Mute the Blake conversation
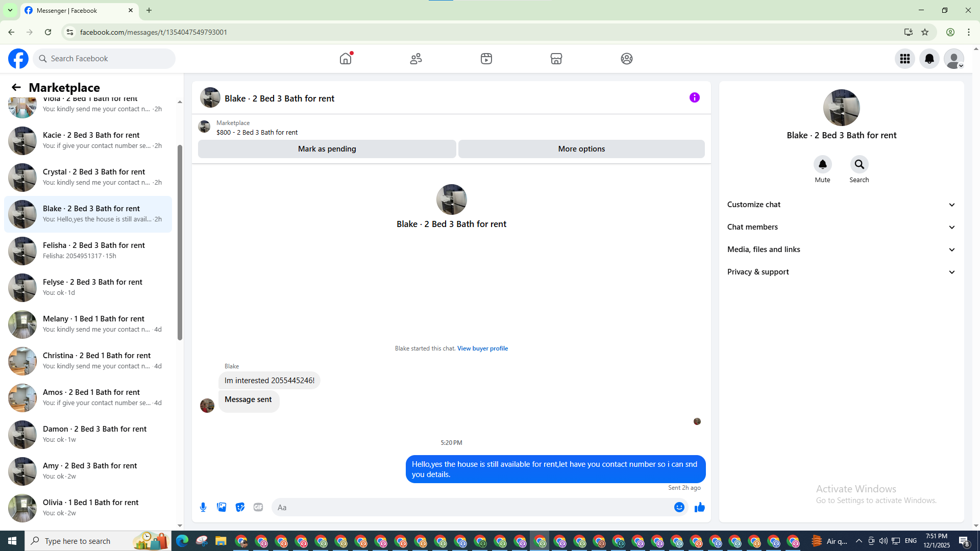The height and width of the screenshot is (551, 980). tap(823, 164)
